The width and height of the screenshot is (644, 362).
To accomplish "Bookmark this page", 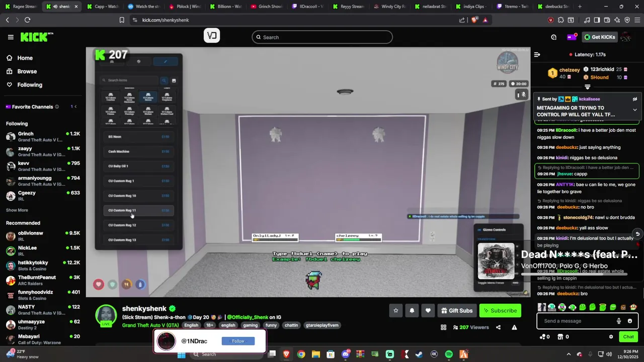I will point(122,20).
